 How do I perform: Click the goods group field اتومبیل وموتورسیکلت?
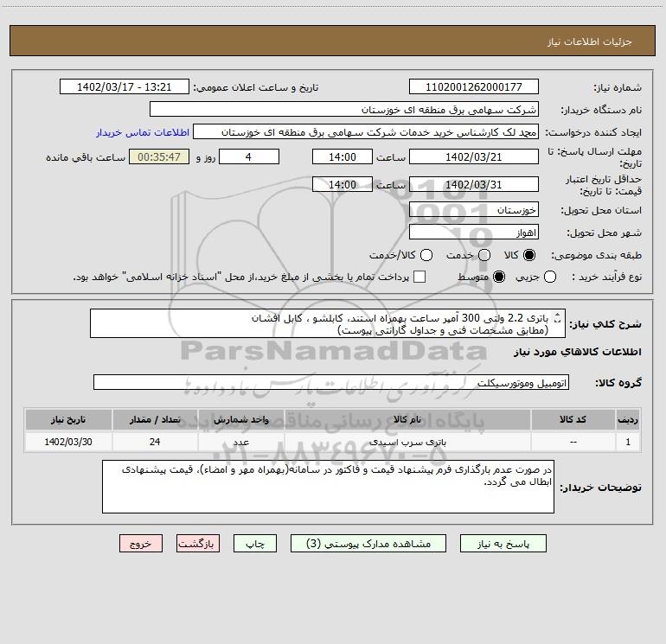(x=331, y=382)
